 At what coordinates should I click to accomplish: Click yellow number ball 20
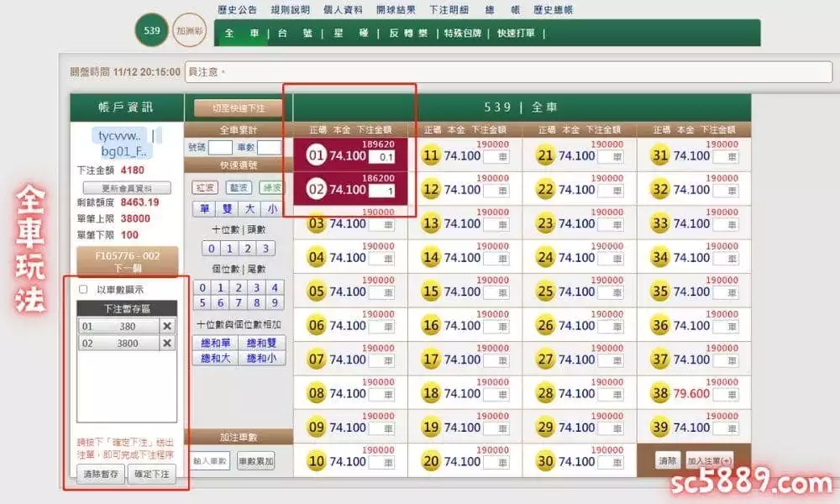[x=431, y=461]
